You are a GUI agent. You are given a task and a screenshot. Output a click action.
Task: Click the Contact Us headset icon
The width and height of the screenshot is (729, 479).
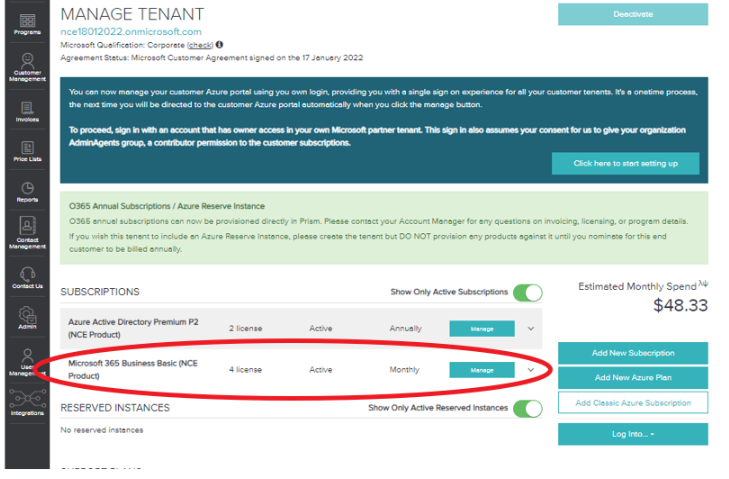point(27,276)
